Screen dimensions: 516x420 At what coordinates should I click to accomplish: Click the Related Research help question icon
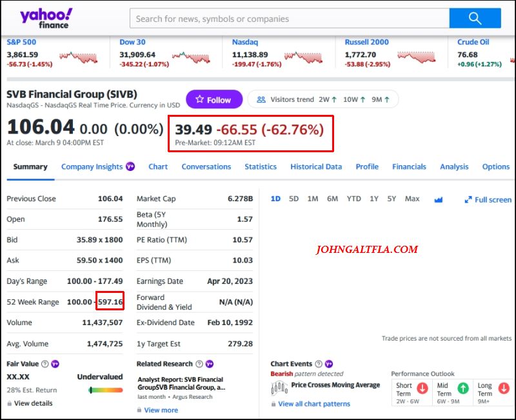tap(199, 364)
